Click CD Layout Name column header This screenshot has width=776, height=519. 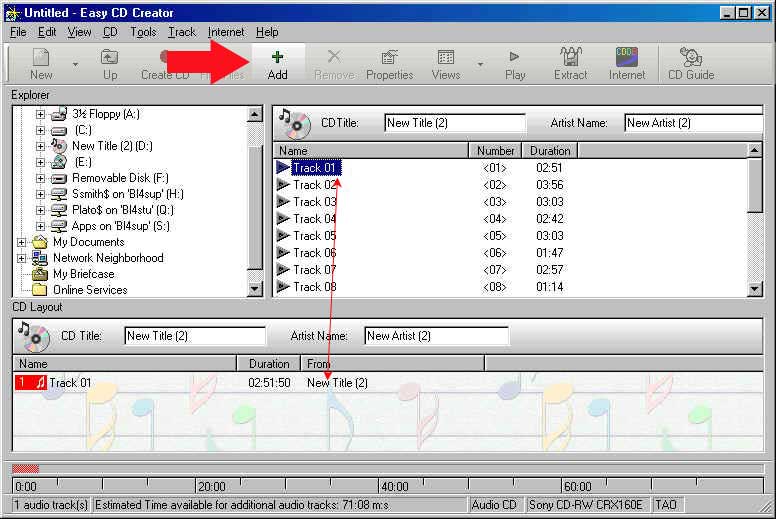pyautogui.click(x=125, y=364)
